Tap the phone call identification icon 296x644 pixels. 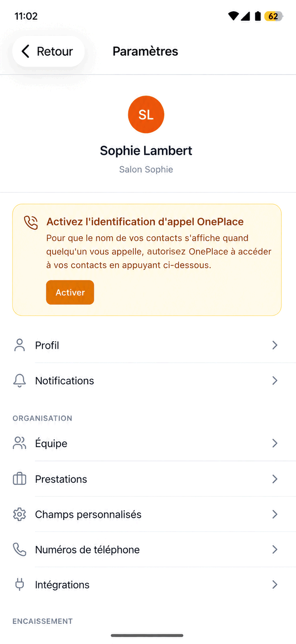coord(31,222)
